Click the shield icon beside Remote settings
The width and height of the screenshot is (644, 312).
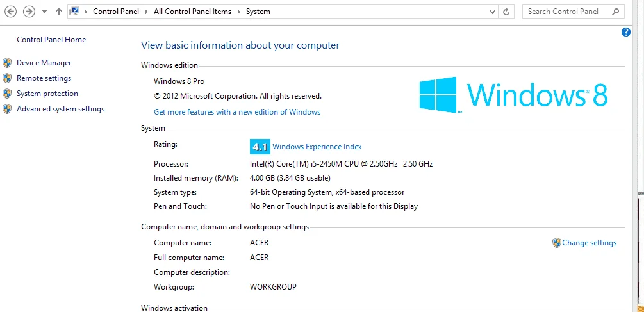click(7, 78)
